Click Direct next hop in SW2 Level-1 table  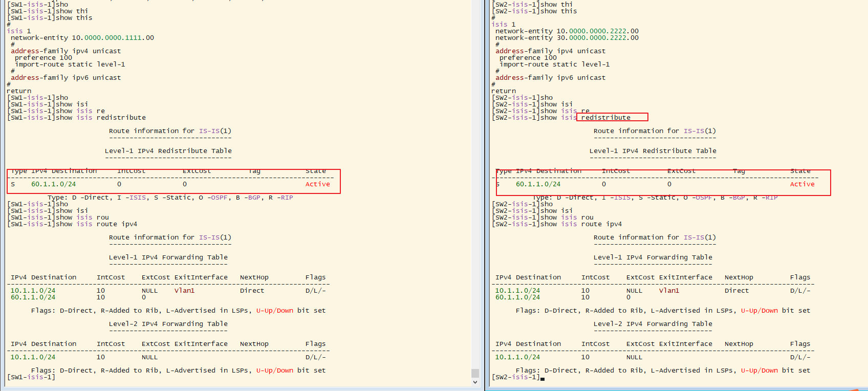pos(736,291)
